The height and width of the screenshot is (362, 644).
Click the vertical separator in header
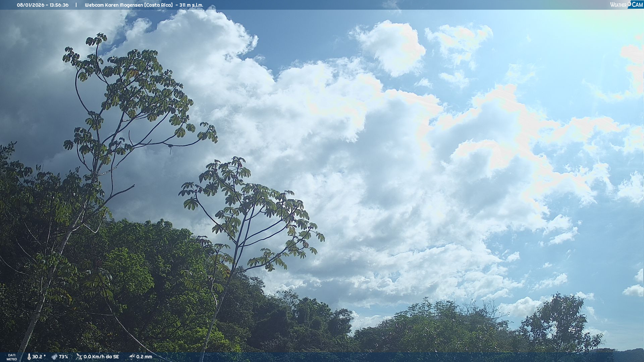[x=76, y=5]
